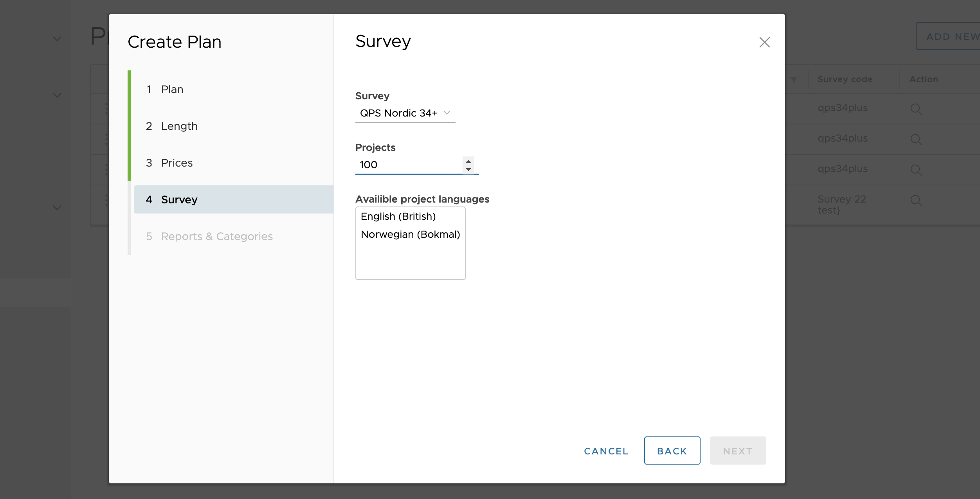Select English (British) in project languages

click(398, 216)
